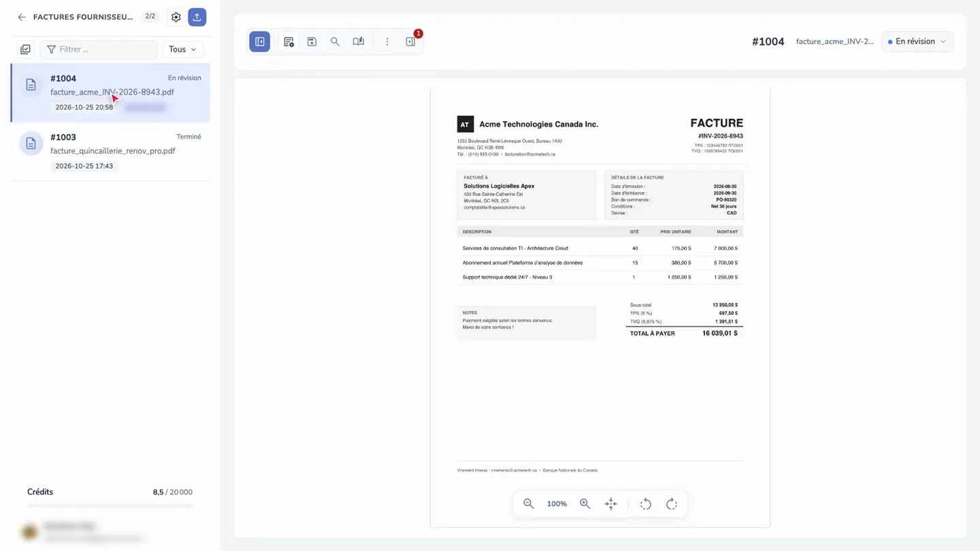Open the three-dot more options menu

(x=387, y=41)
